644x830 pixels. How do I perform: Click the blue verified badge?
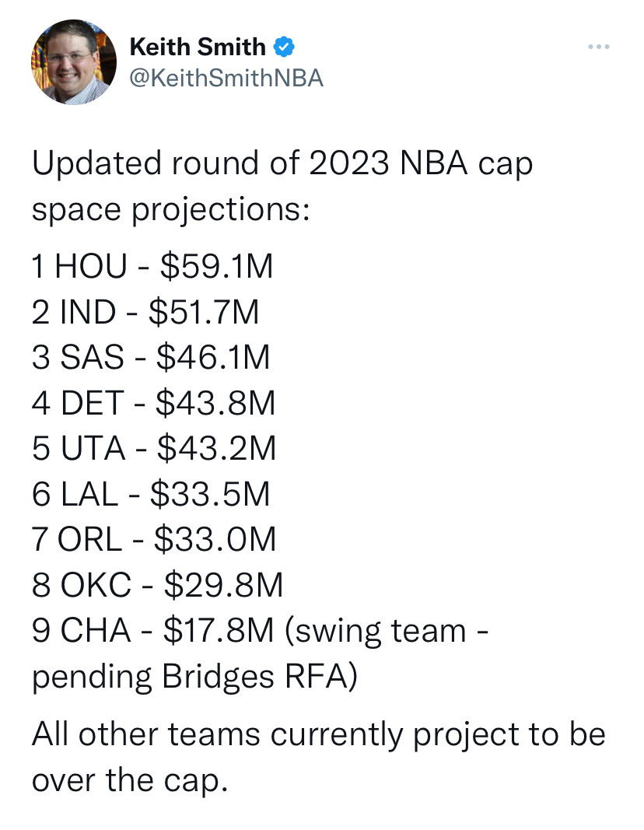tap(285, 47)
